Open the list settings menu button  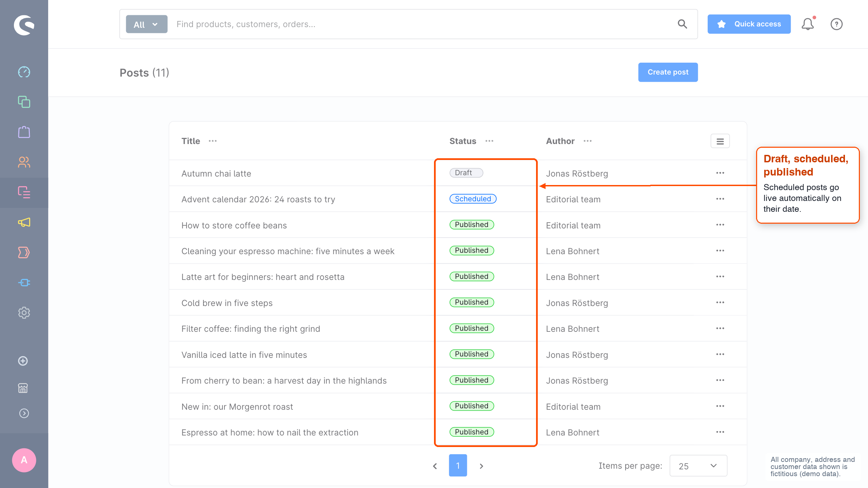pos(720,141)
